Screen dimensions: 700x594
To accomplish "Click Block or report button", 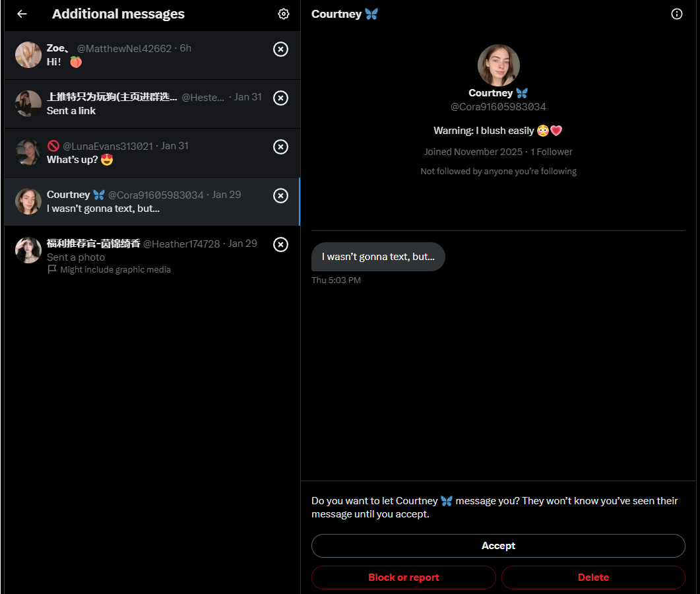I will 404,577.
